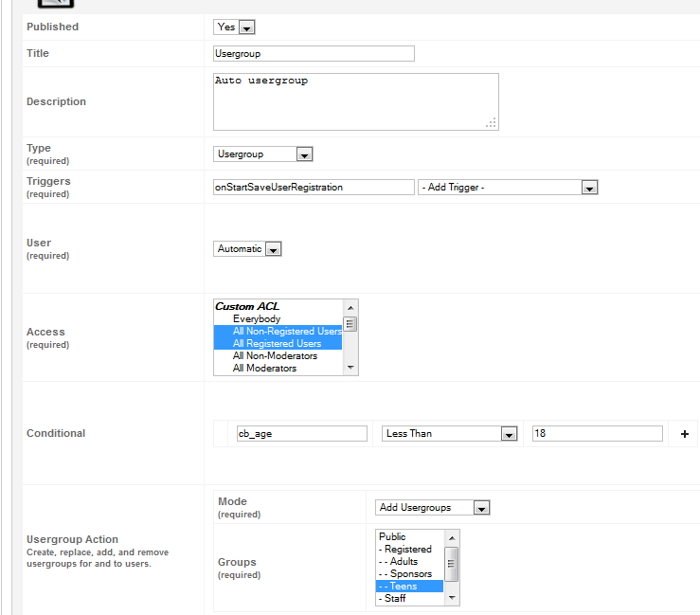Click Groups list scroll up arrow
The image size is (700, 615).
coord(452,538)
